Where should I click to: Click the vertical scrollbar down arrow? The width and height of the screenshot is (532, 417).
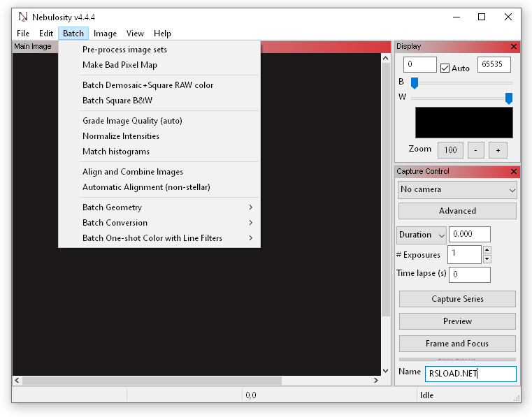pyautogui.click(x=385, y=371)
